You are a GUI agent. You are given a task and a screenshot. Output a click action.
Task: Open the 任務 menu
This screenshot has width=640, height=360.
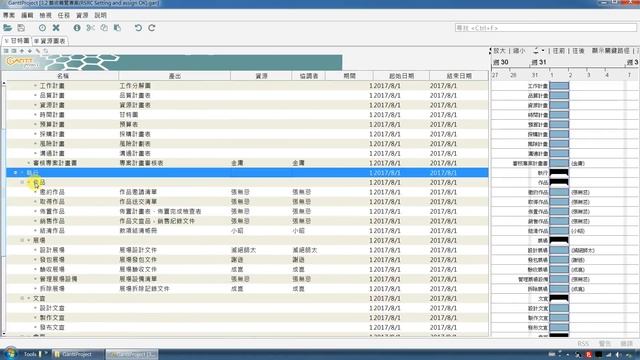(x=64, y=15)
